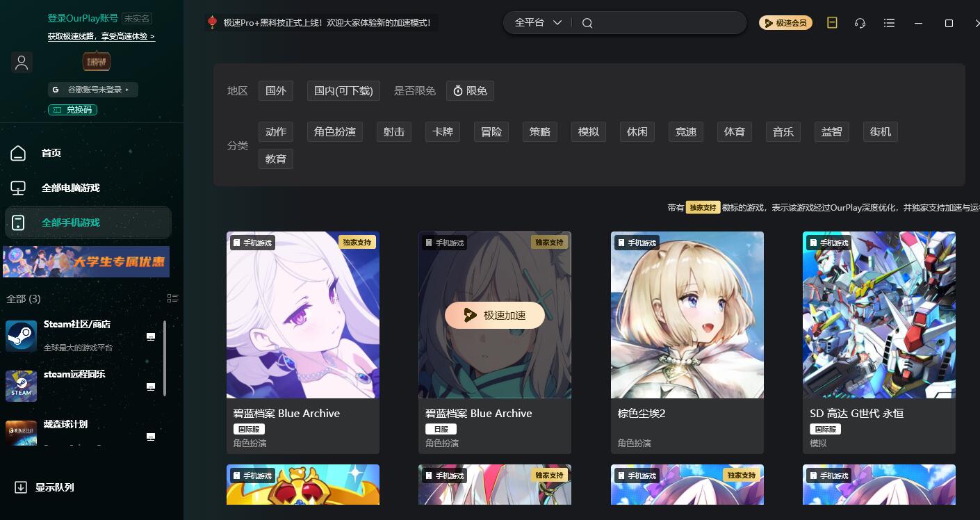This screenshot has height=520, width=980.
Task: Open the user profile avatar icon
Action: coord(22,63)
